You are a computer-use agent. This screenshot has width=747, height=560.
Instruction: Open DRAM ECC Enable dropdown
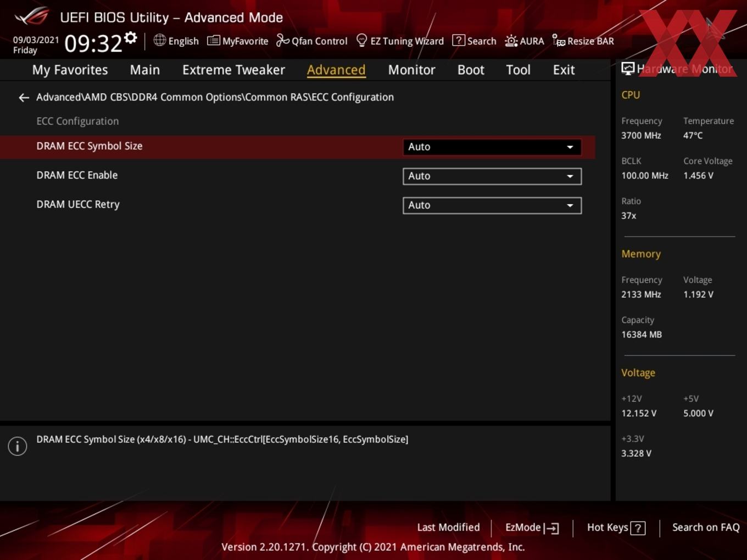(x=492, y=176)
